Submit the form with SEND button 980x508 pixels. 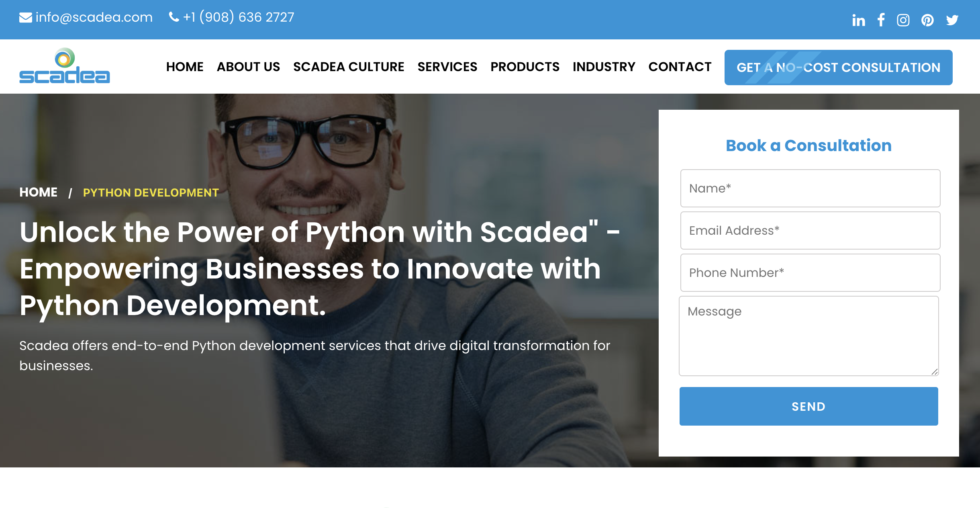click(809, 406)
